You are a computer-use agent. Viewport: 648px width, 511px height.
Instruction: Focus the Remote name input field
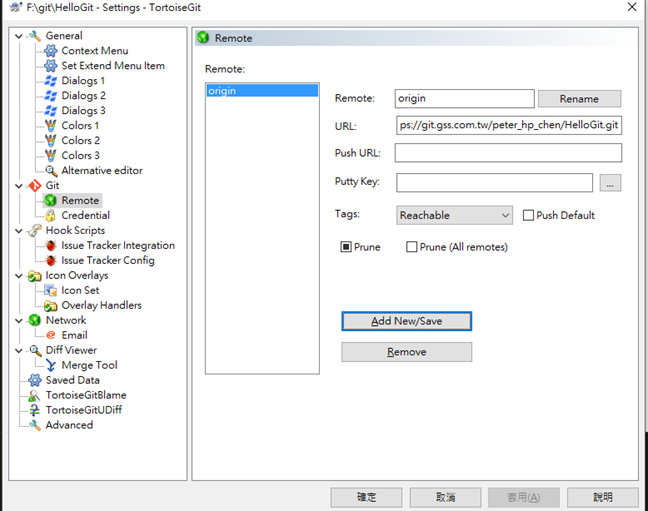coord(465,99)
